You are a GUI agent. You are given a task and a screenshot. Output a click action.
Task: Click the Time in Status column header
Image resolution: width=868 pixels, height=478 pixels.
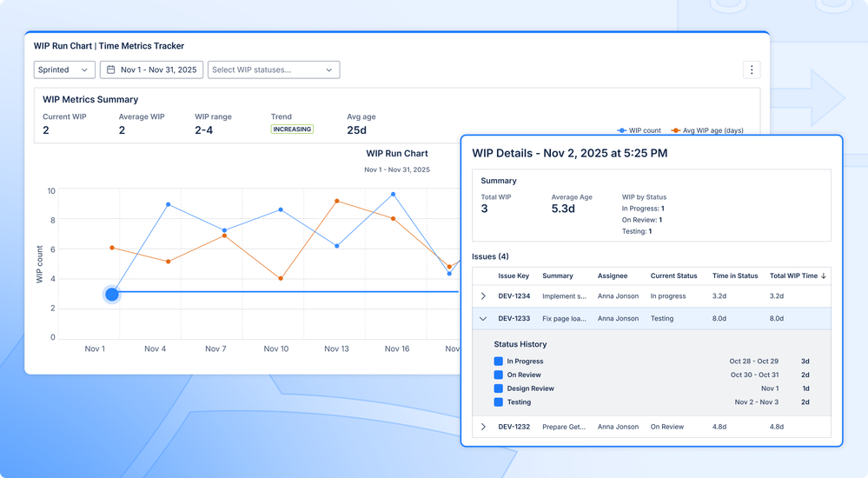[735, 276]
